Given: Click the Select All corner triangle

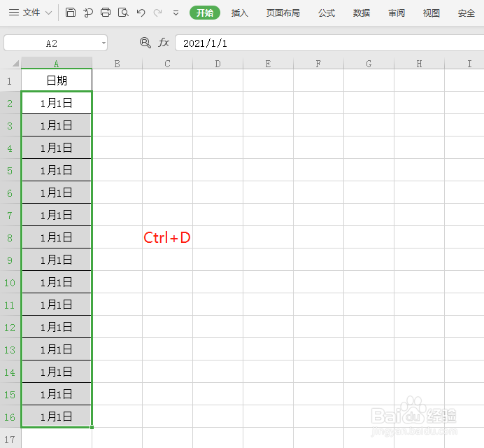Looking at the screenshot, I should coord(15,63).
